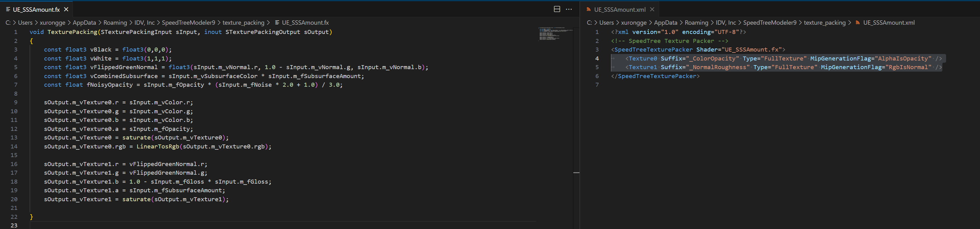This screenshot has height=229, width=980.
Task: Click the XML feed icon on the UE_SSSAmount.xml tab
Action: [588, 9]
